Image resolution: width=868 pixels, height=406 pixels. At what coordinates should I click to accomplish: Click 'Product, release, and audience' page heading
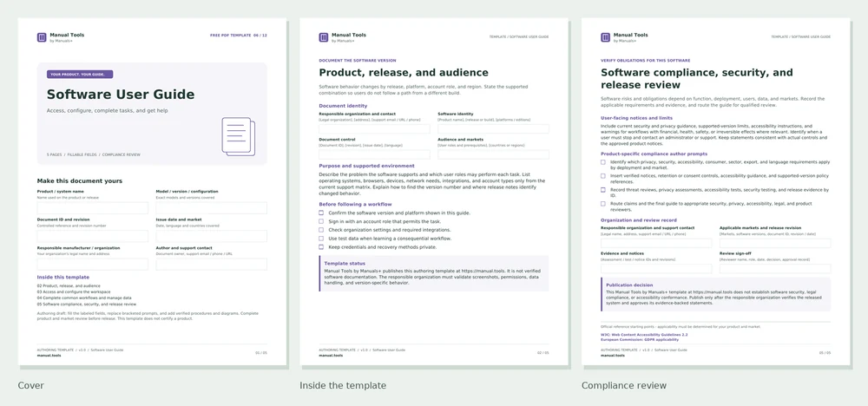pos(404,73)
